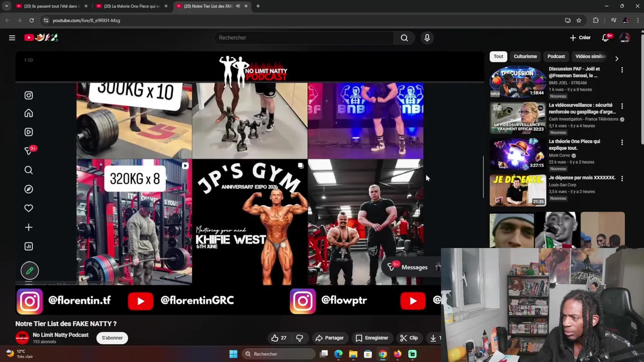The height and width of the screenshot is (362, 644).
Task: Open options for La théorie One Piece video
Action: [622, 142]
